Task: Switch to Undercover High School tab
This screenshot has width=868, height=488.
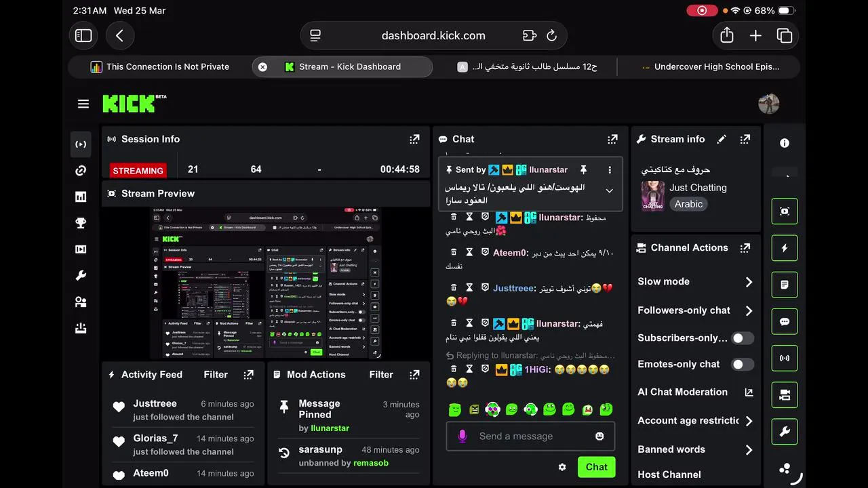Action: [x=709, y=66]
